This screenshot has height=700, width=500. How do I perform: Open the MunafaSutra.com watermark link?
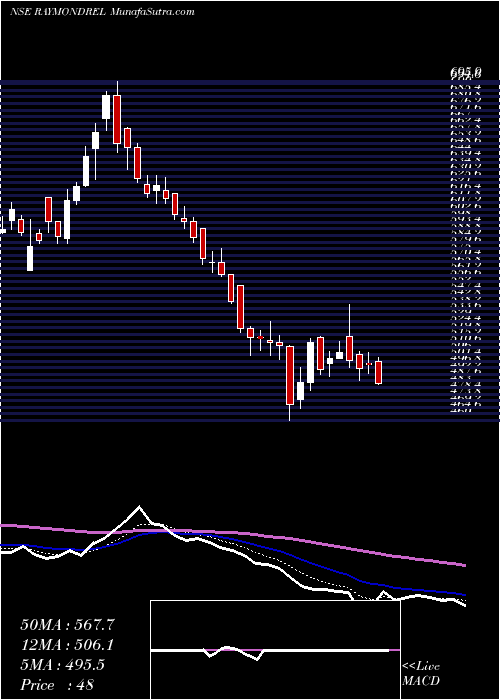coord(151,12)
